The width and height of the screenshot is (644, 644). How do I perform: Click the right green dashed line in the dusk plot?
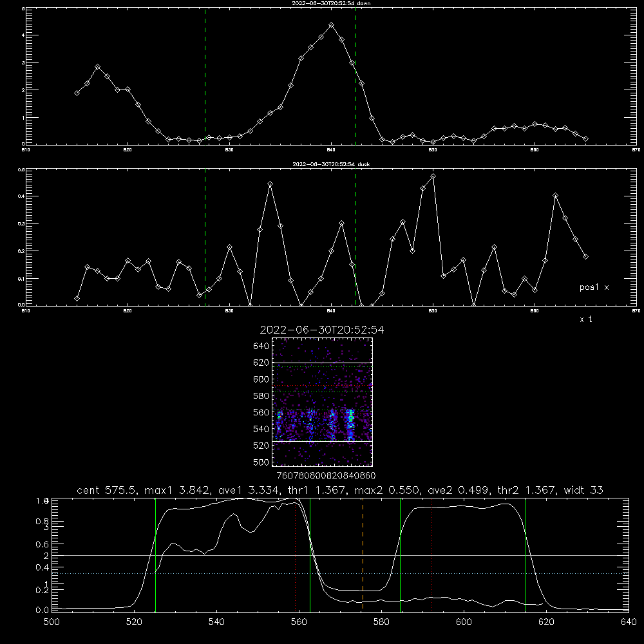[x=355, y=238]
